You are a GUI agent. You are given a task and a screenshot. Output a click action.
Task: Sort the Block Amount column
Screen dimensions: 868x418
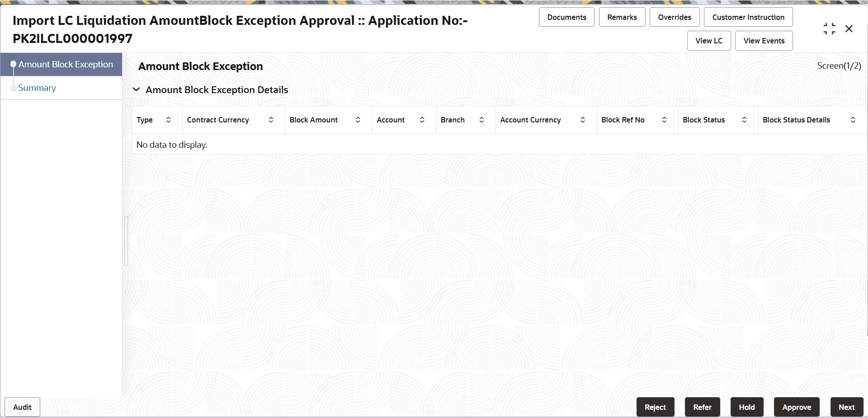tap(358, 120)
